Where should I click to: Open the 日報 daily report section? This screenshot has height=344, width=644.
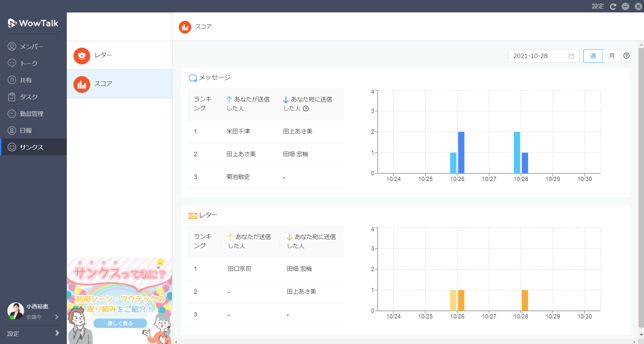click(33, 130)
